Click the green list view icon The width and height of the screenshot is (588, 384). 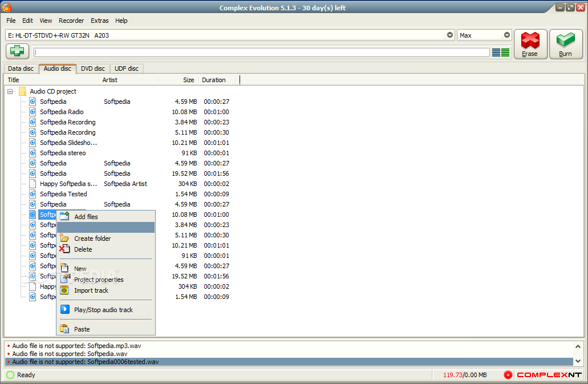[x=505, y=52]
